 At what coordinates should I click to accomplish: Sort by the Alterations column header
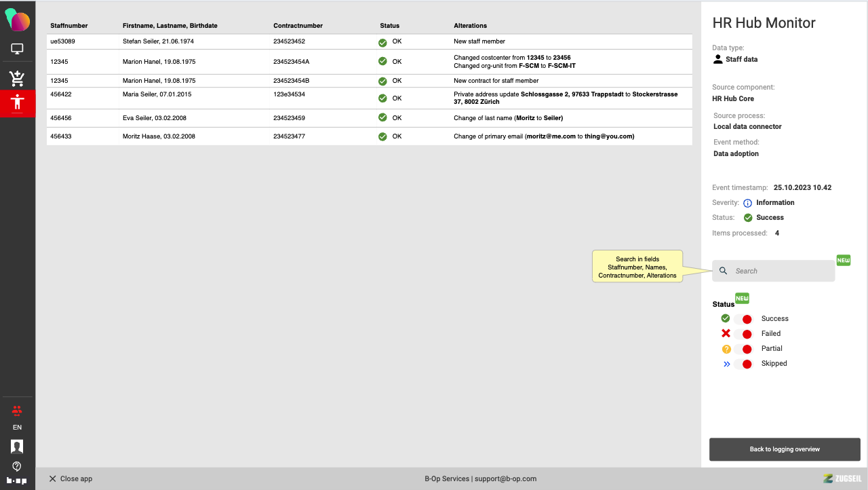pyautogui.click(x=470, y=26)
